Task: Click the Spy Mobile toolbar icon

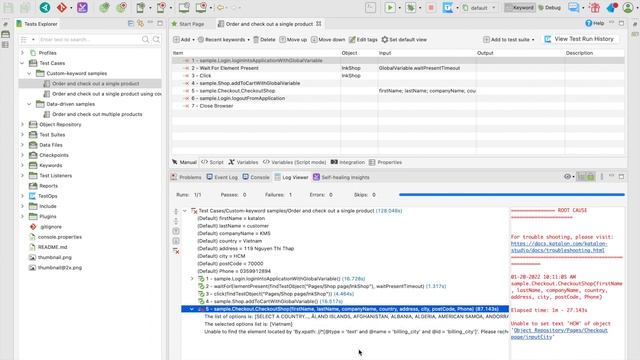Action: [141, 7]
